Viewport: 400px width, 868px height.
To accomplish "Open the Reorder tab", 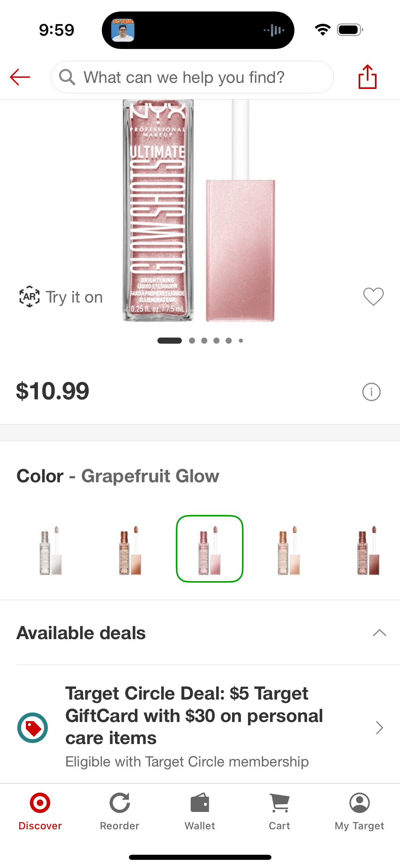I will 120,811.
